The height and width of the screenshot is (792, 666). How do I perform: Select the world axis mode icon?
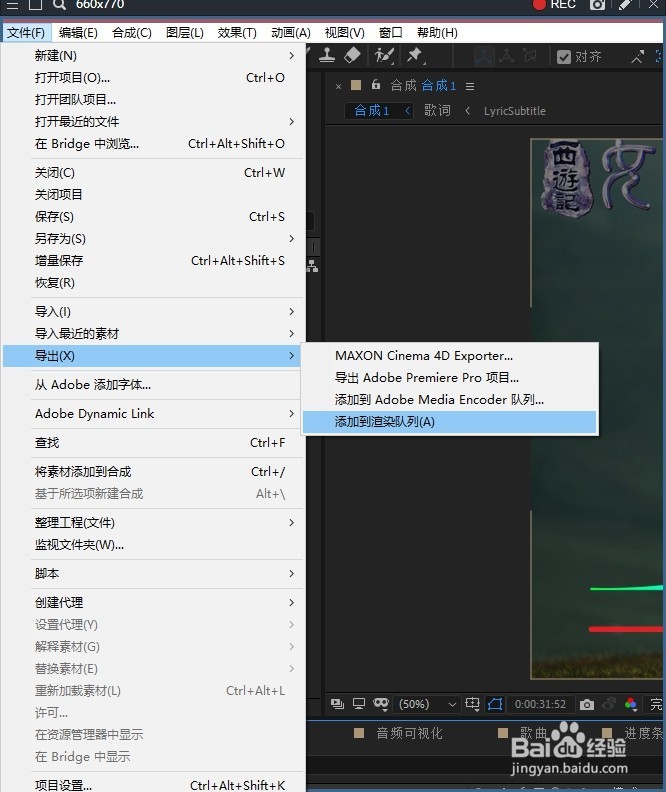point(506,56)
